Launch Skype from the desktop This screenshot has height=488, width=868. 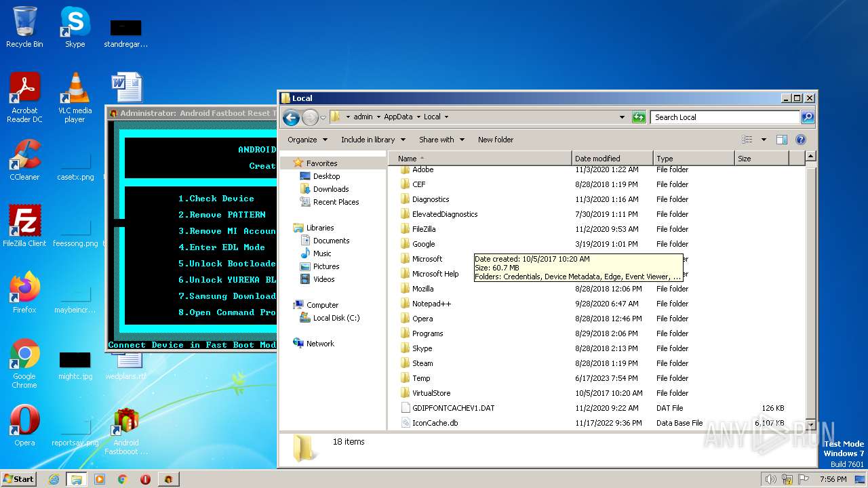[x=75, y=27]
